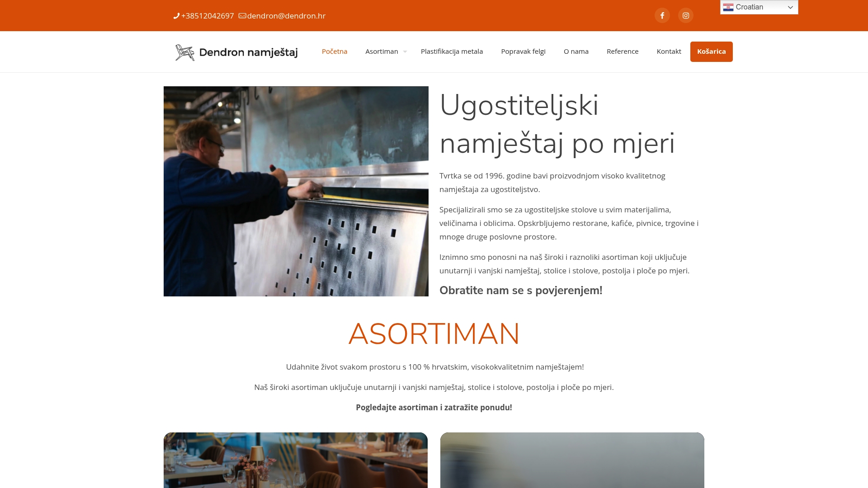The height and width of the screenshot is (488, 868).
Task: Open the Popravak felgi page
Action: [523, 52]
